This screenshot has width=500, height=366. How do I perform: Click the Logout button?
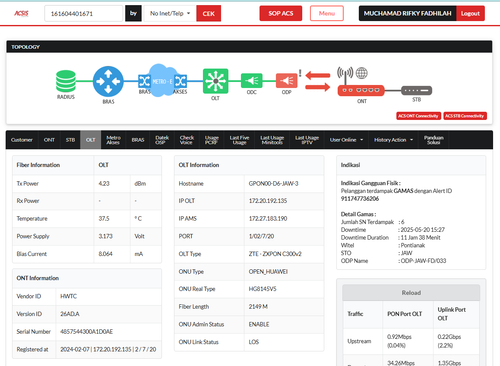[x=470, y=13]
